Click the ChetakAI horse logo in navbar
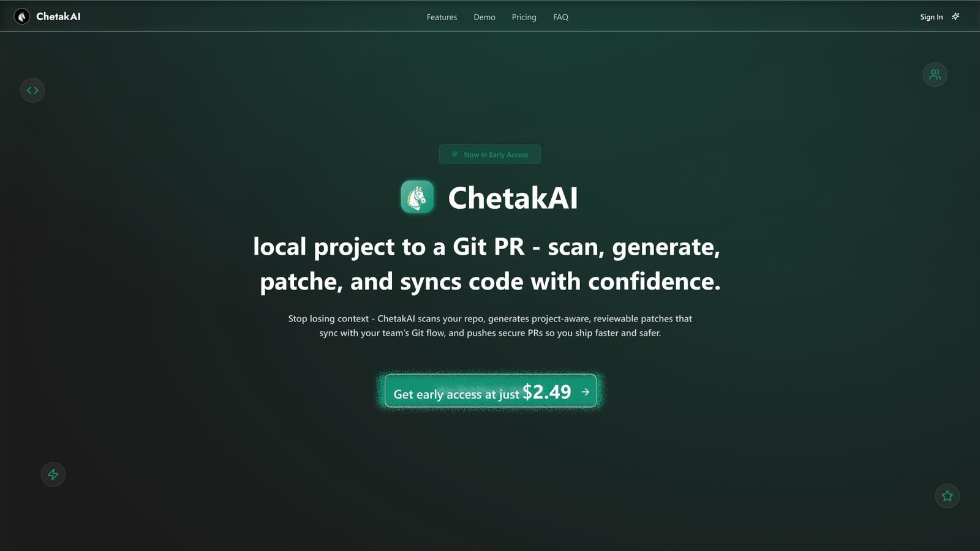 [x=22, y=17]
